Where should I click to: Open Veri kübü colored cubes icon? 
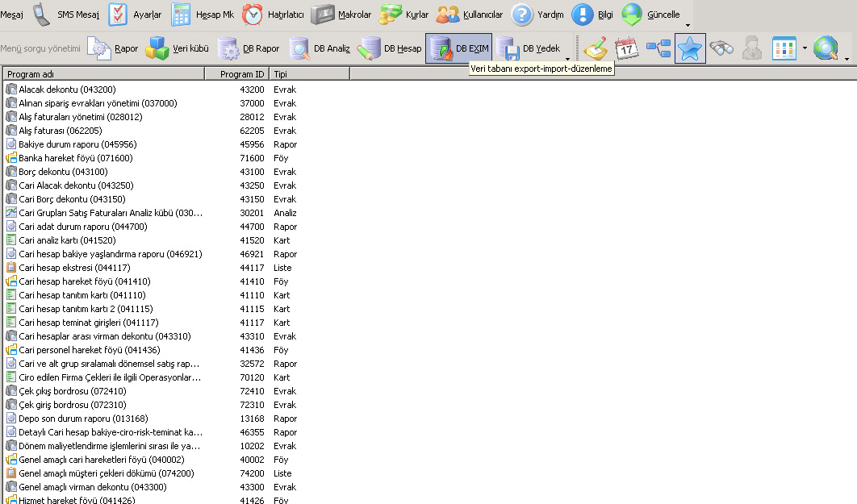click(x=157, y=48)
